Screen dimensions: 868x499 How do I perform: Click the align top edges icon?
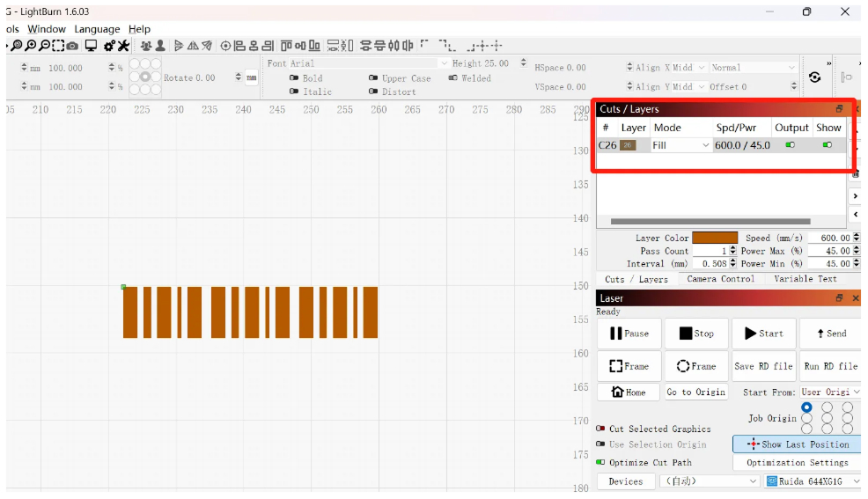point(285,46)
